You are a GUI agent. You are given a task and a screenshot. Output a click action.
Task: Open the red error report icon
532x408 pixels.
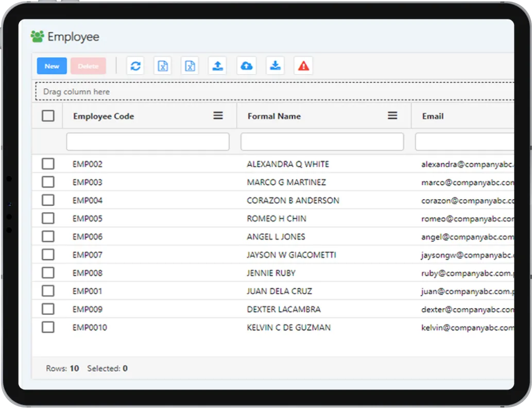303,65
